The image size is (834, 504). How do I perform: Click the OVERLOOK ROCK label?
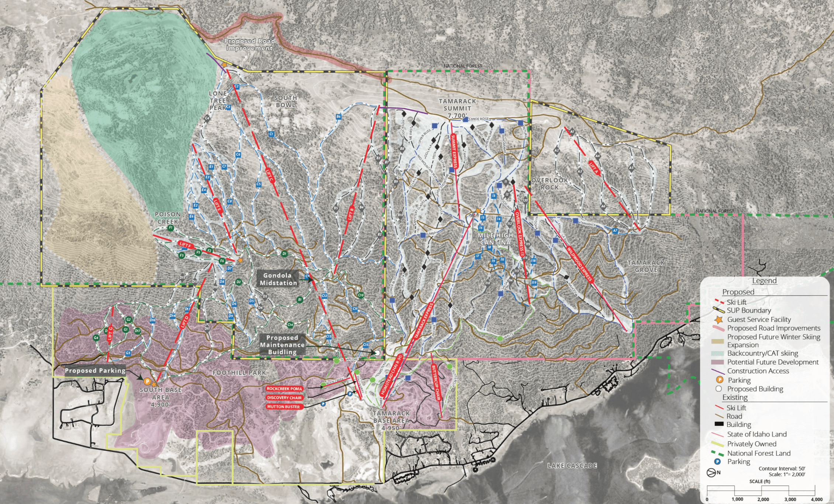pyautogui.click(x=550, y=184)
